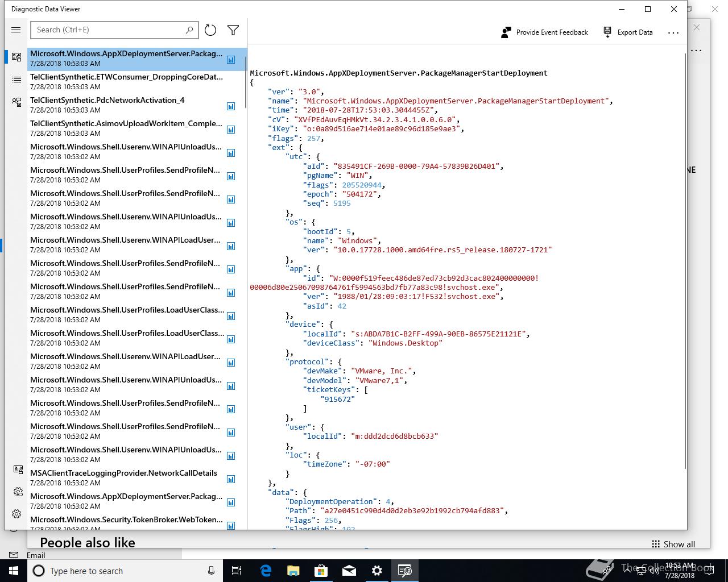Click the "cV" value XVfPEdAuvEqHMkVt line

pyautogui.click(x=363, y=119)
